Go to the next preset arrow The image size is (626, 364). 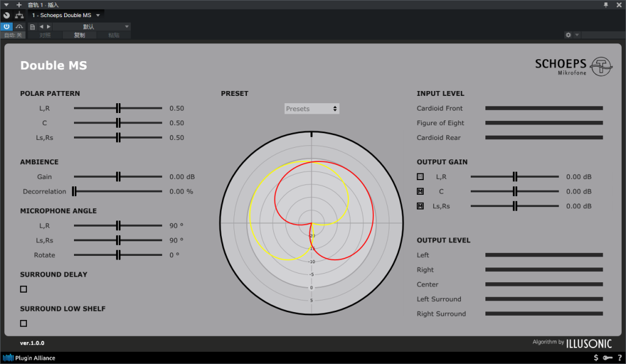(49, 27)
